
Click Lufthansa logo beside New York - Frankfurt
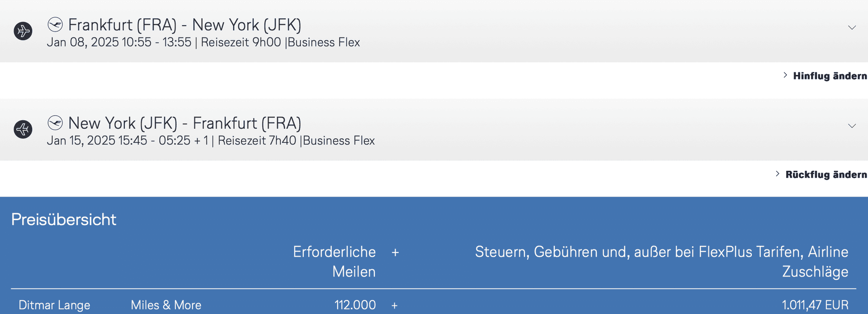55,123
